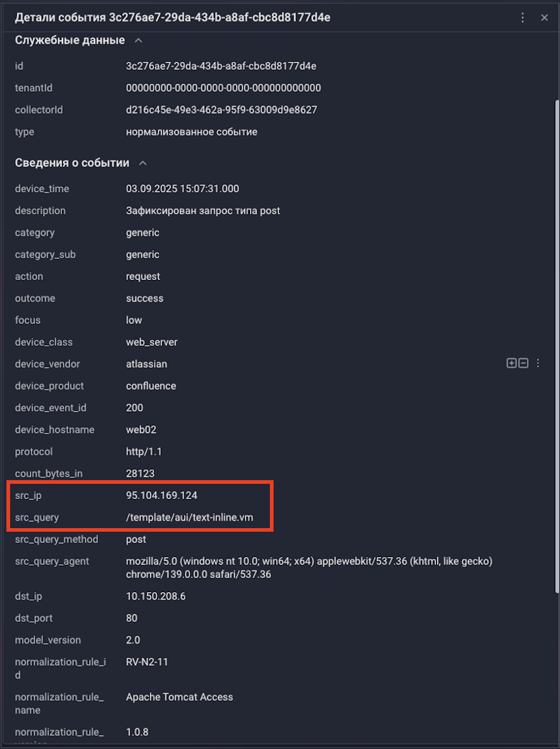Open the event details kebab menu

tap(523, 18)
